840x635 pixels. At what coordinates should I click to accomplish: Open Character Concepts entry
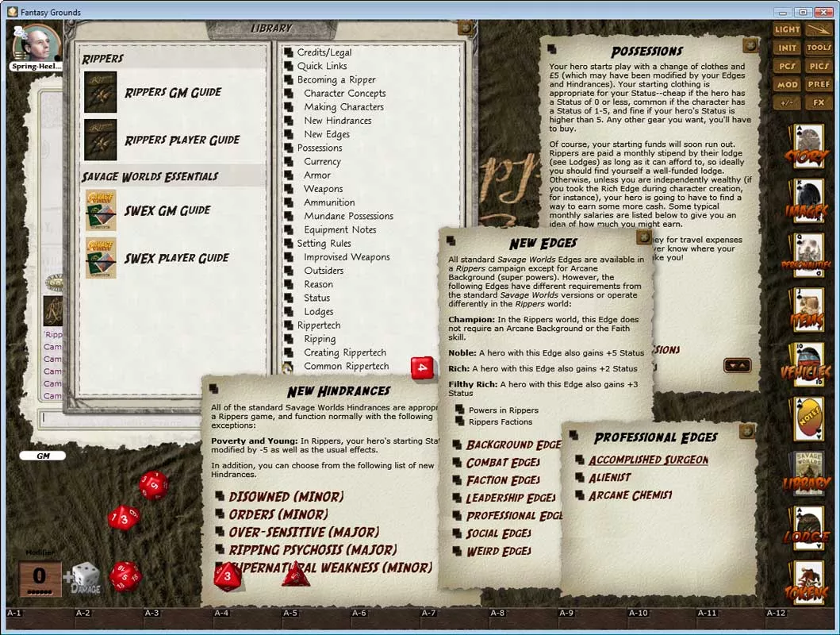344,93
